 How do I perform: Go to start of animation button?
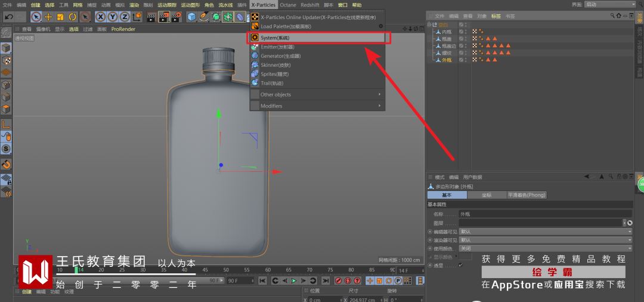(262, 281)
